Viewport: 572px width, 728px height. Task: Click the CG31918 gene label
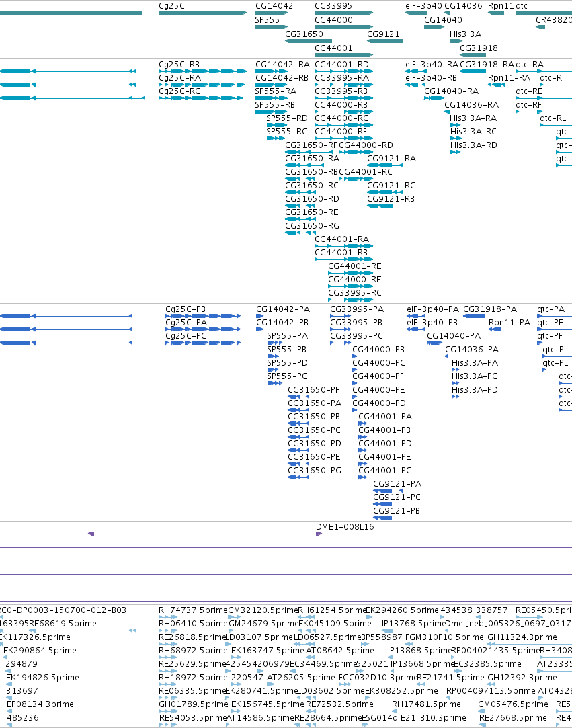pyautogui.click(x=479, y=48)
